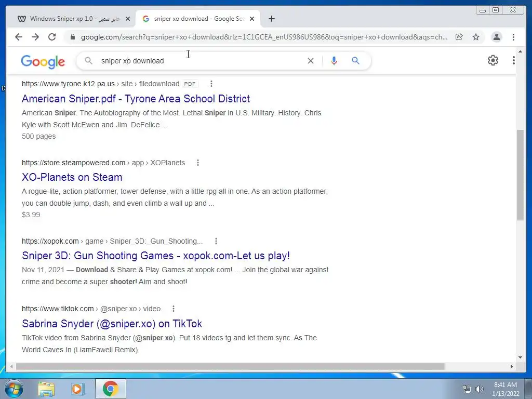Click the scroll left arrow
The image size is (532, 399).
coord(11,366)
